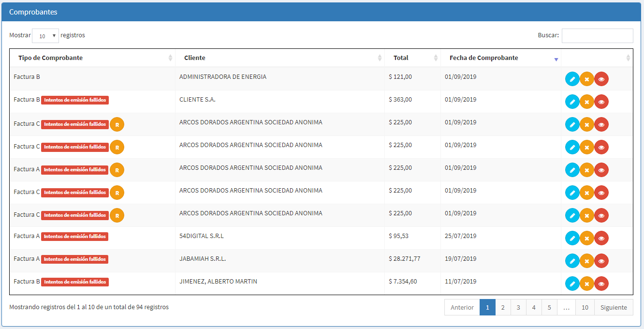Screen dimensions: 644x329
Task: Delete the JIMENEZ, ALBERTO MARTIN invoice with the X icon
Action: 587,284
